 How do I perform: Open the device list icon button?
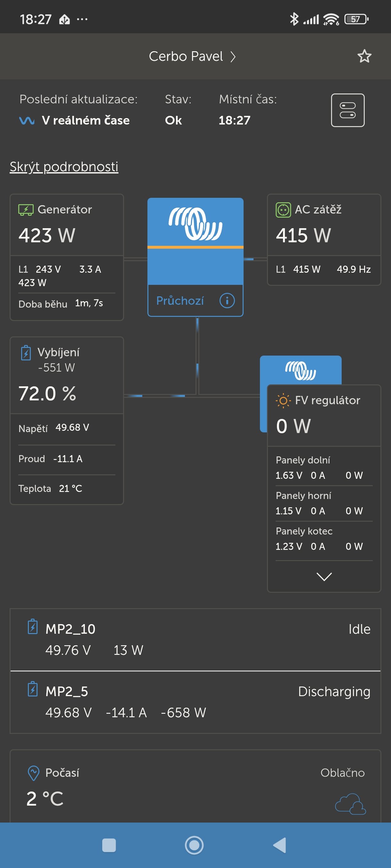pyautogui.click(x=347, y=110)
